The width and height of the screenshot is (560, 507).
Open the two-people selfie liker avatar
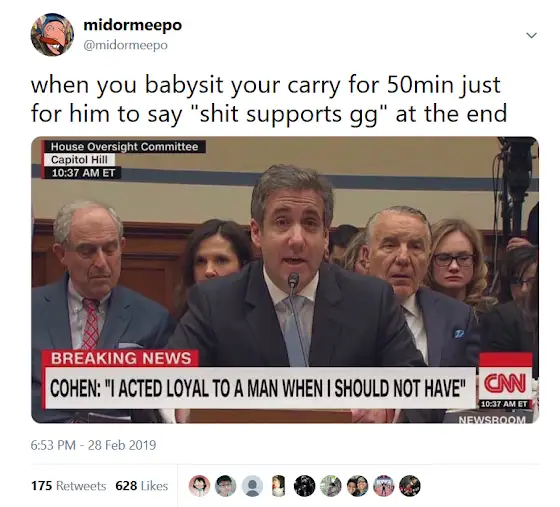click(x=358, y=486)
